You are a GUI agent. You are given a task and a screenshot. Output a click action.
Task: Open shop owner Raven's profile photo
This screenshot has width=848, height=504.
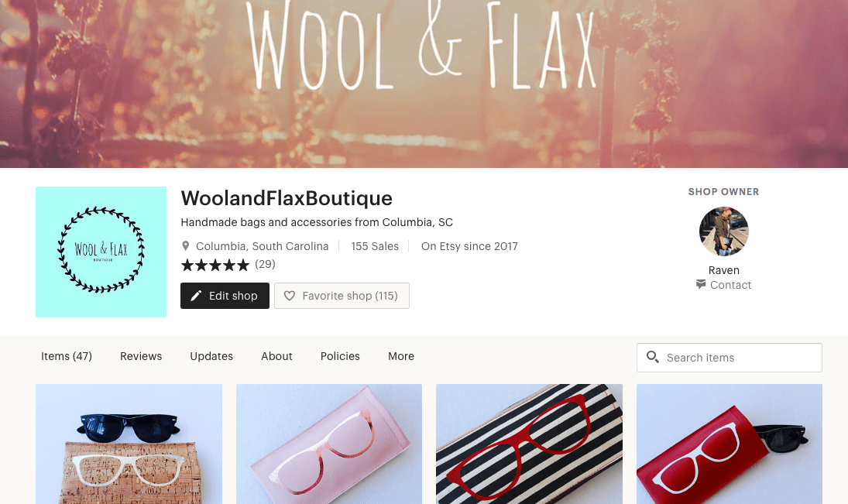point(723,231)
